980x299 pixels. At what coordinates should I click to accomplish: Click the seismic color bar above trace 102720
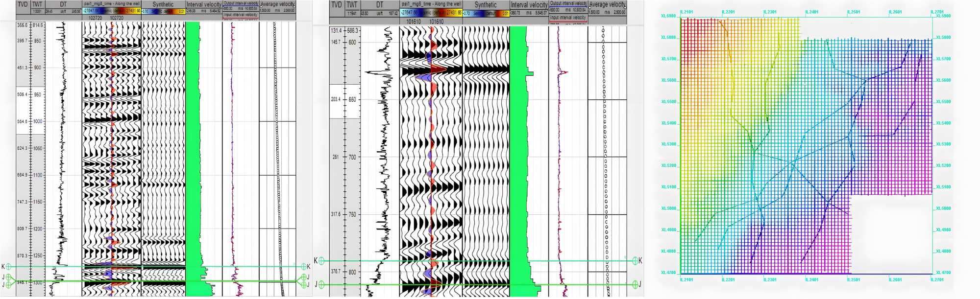point(112,11)
